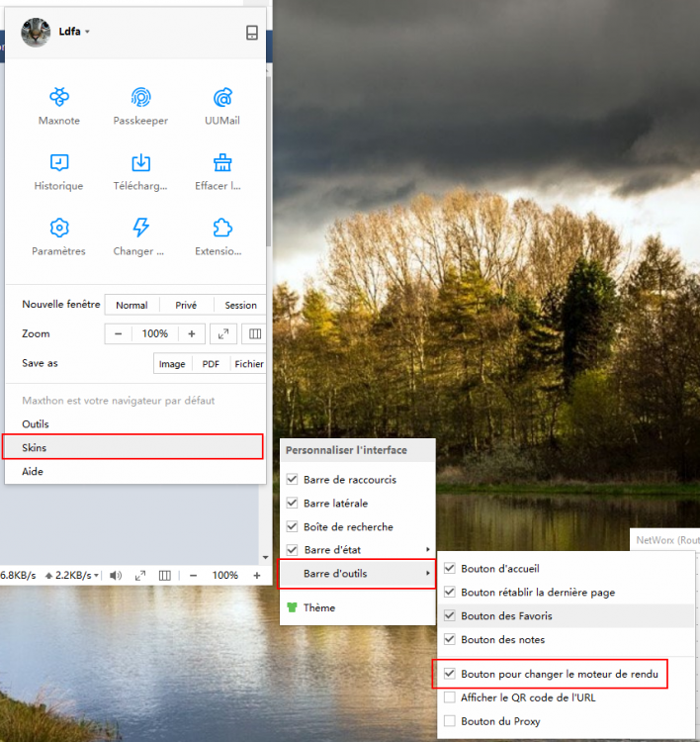700x742 pixels.
Task: Click the Effacer cleaning brush icon
Action: pyautogui.click(x=222, y=163)
